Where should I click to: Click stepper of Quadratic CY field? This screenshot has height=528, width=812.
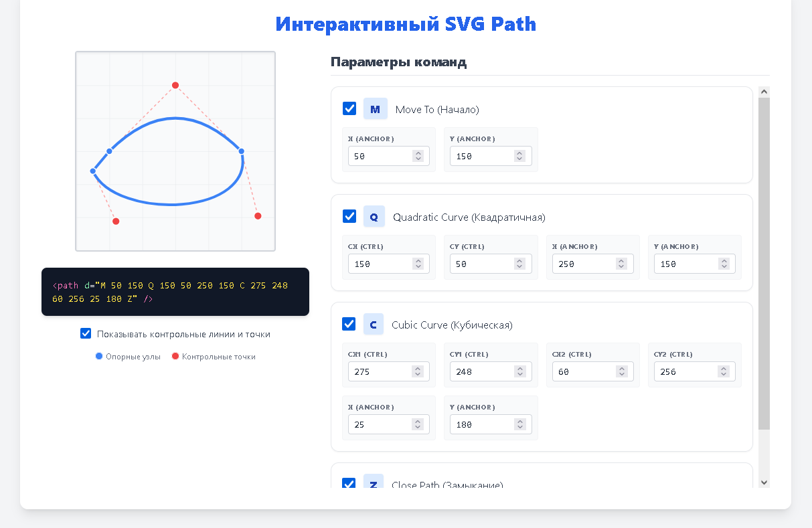tap(520, 264)
